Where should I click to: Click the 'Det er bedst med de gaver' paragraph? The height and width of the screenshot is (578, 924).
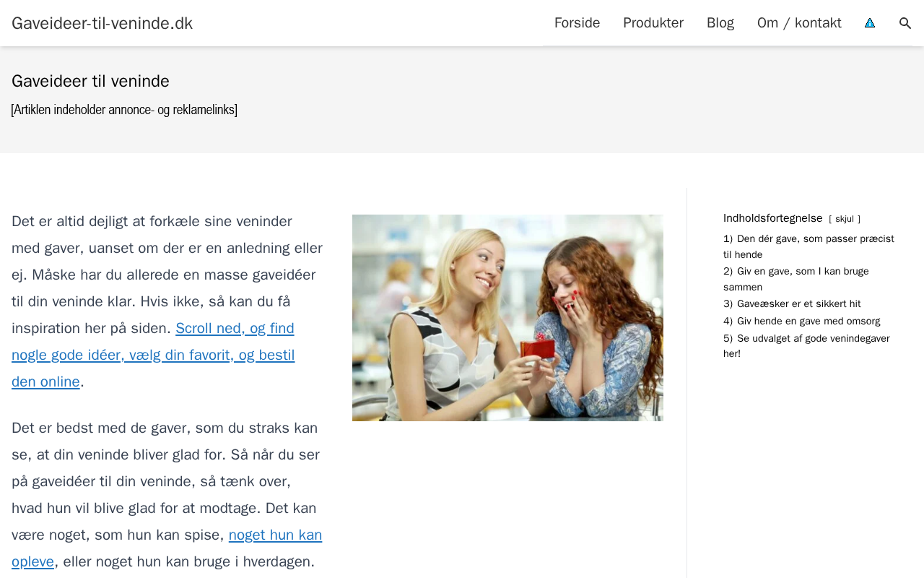pyautogui.click(x=167, y=495)
